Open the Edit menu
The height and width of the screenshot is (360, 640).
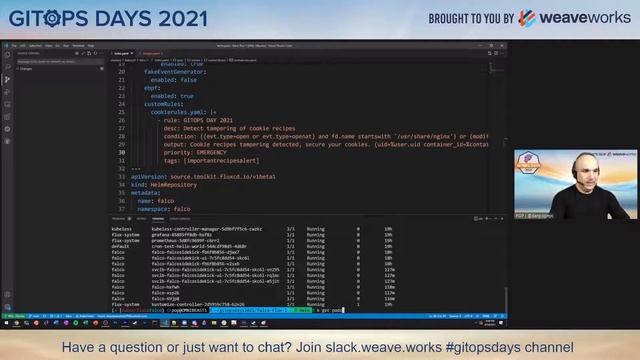(x=22, y=46)
